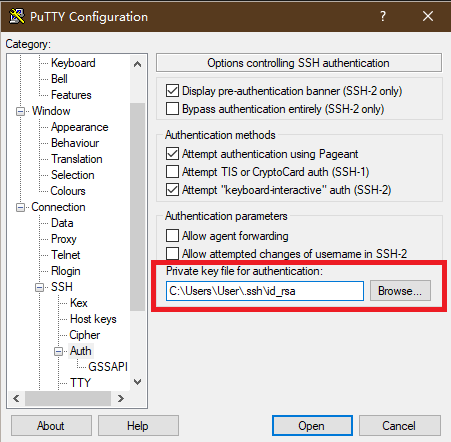Select Host keys category item
This screenshot has height=442, width=451.
point(93,319)
